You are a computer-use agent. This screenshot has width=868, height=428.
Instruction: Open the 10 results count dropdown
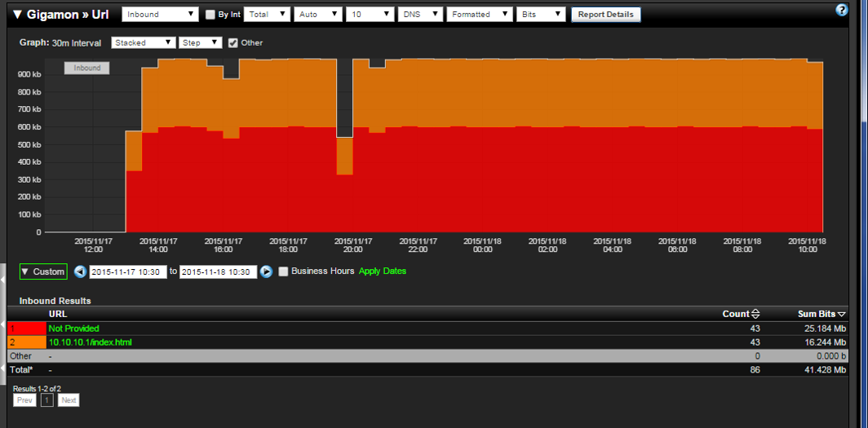(370, 15)
